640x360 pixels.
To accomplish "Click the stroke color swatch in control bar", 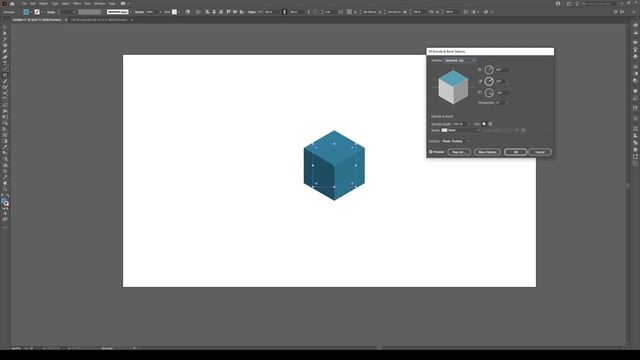I will click(x=37, y=12).
